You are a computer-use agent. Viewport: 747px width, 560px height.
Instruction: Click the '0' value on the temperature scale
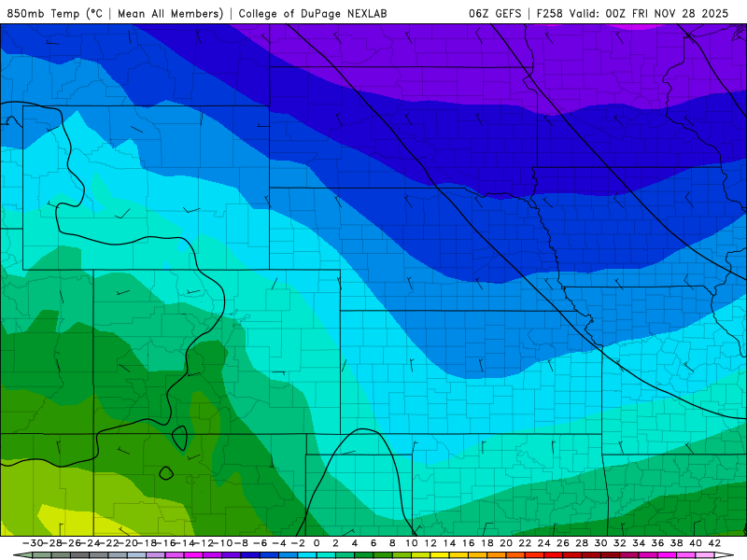click(x=317, y=543)
